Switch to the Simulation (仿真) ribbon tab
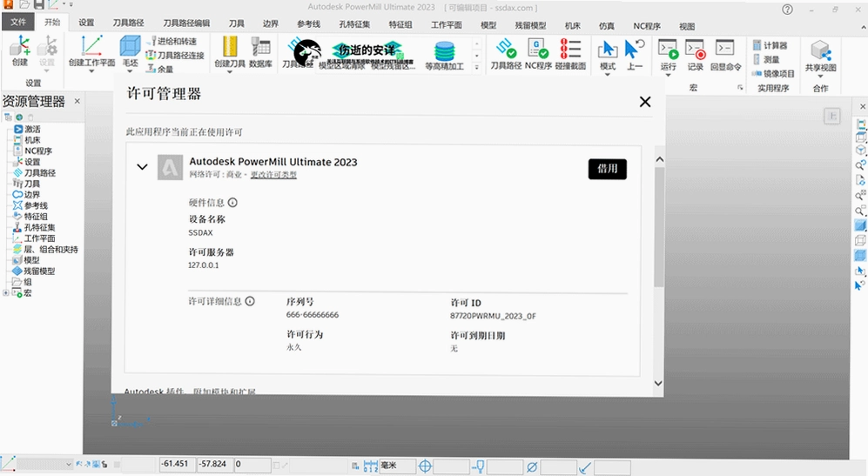Image resolution: width=868 pixels, height=476 pixels. (x=606, y=25)
